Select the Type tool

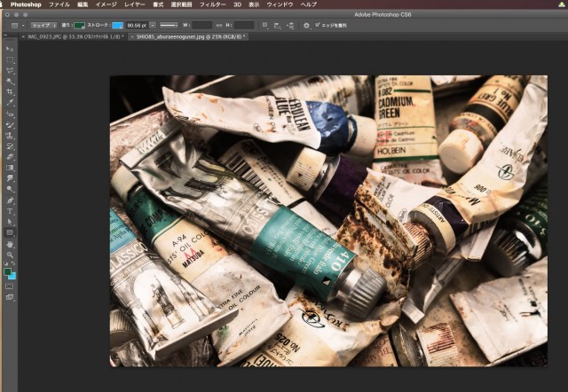pos(10,211)
